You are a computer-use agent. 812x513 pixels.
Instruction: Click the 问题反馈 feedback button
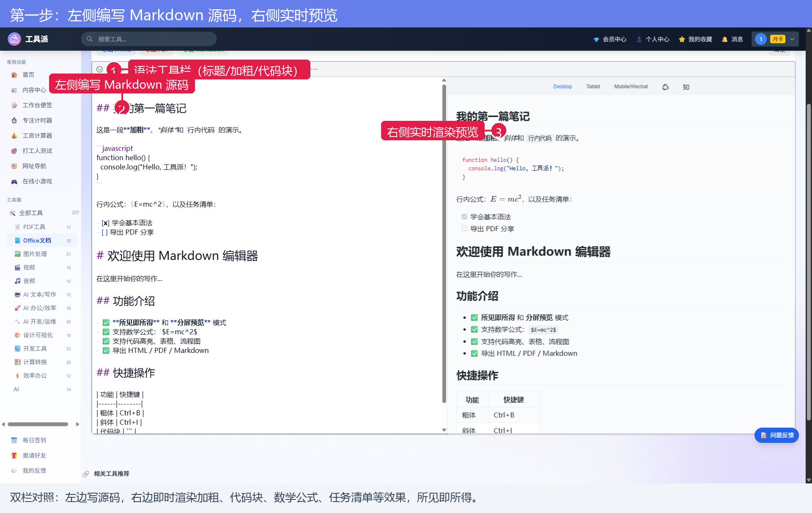[776, 435]
